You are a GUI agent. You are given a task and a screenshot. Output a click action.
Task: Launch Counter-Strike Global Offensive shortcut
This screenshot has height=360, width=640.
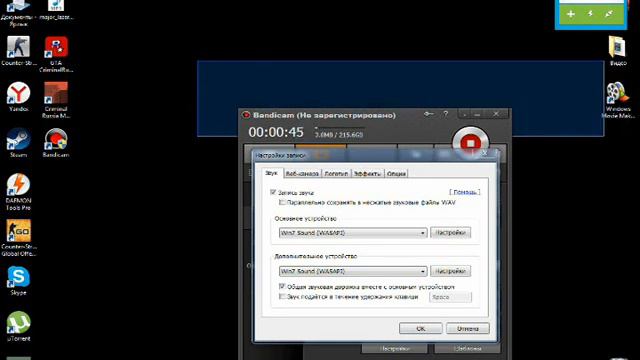[x=18, y=238]
